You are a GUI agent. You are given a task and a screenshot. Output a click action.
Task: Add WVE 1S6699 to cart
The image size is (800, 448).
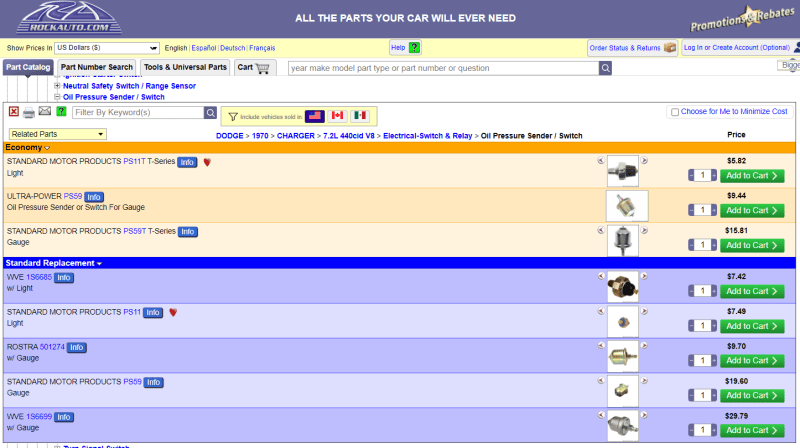(752, 431)
